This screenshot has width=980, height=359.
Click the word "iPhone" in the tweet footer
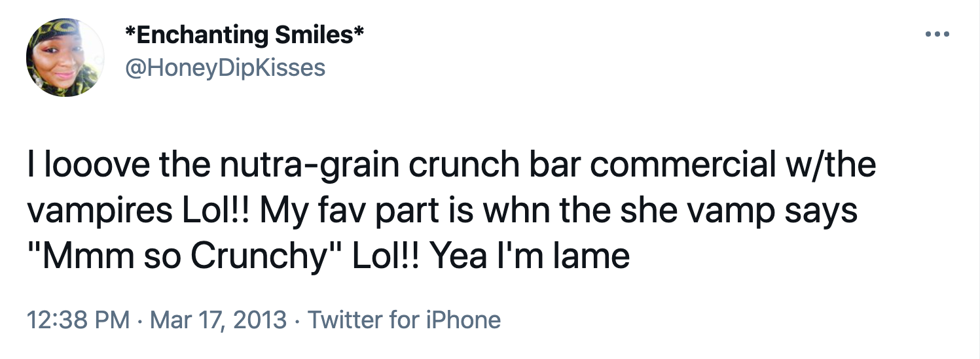463,320
